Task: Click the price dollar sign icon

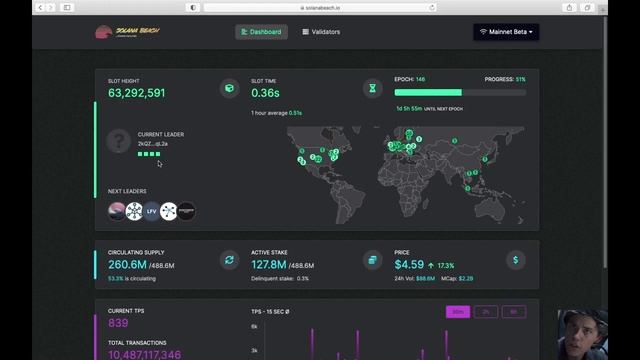Action: point(516,260)
